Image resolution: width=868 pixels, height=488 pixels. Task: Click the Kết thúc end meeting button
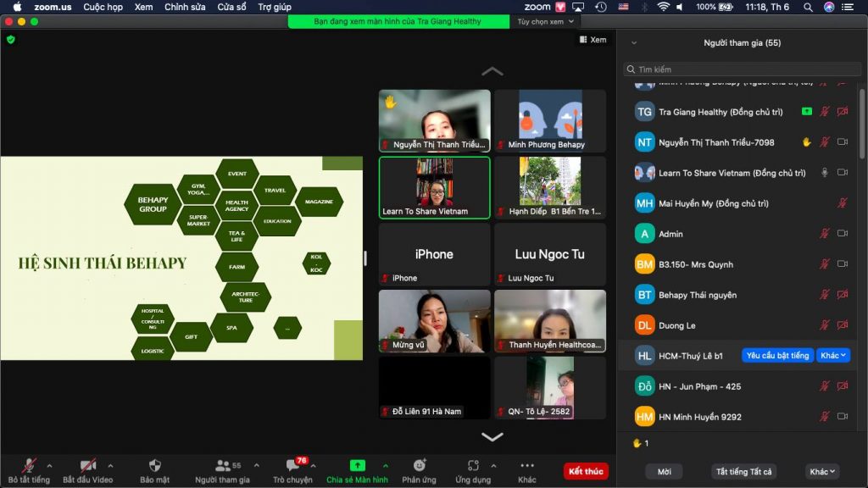pyautogui.click(x=586, y=471)
